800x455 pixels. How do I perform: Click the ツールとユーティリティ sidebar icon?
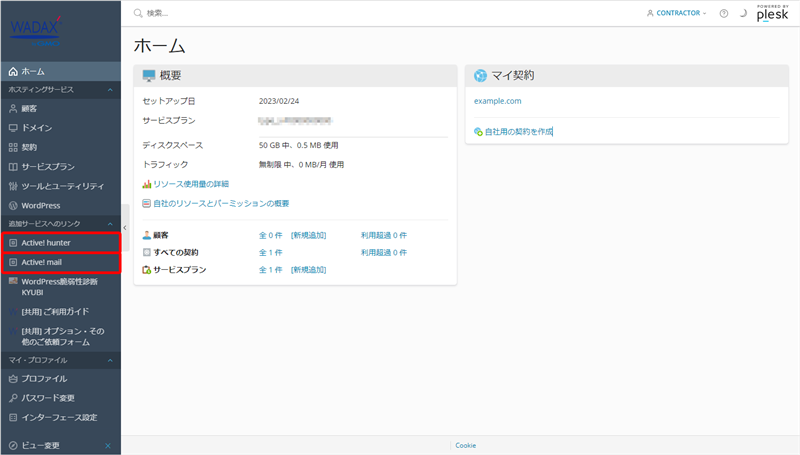pos(13,186)
